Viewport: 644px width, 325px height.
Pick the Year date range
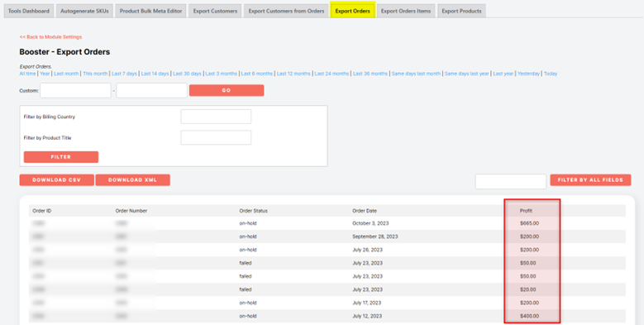(x=45, y=74)
